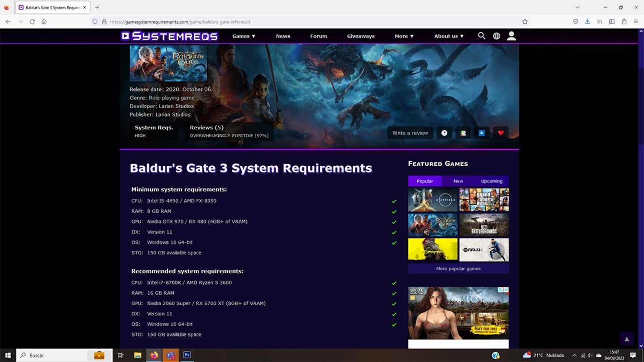Open Microsoft Teams in the taskbar
This screenshot has height=362, width=644.
(x=170, y=355)
